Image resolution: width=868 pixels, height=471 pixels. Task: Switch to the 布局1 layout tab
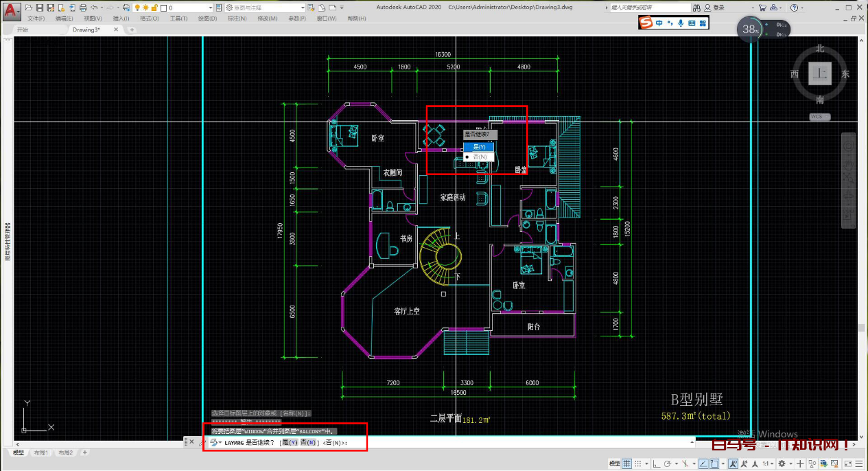tap(41, 452)
